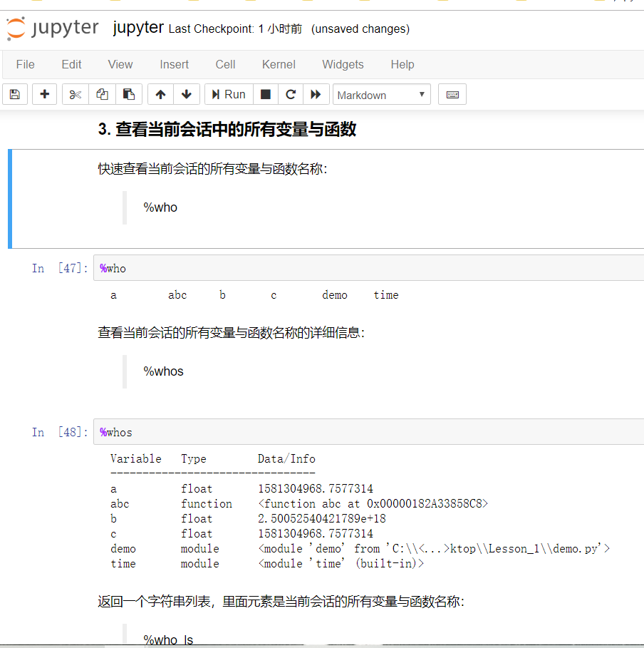Click heading 3. 查看当前会话中的所有变量与函数

pyautogui.click(x=227, y=129)
